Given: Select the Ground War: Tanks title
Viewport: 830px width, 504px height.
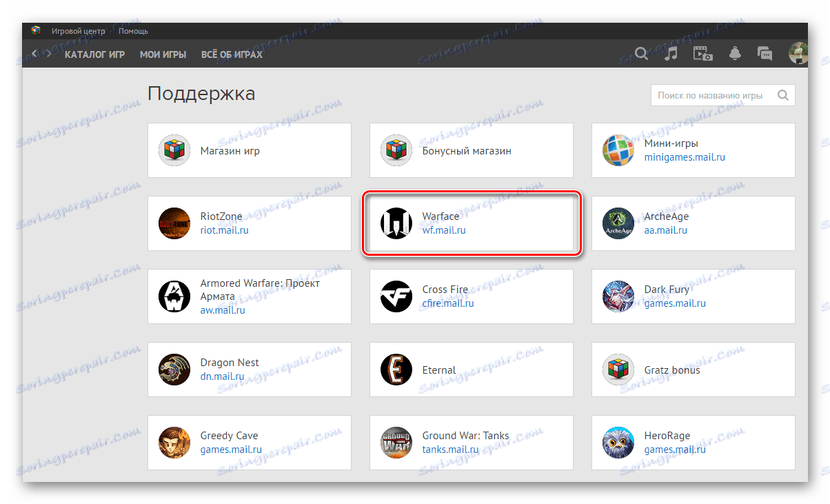Looking at the screenshot, I should pos(466,436).
